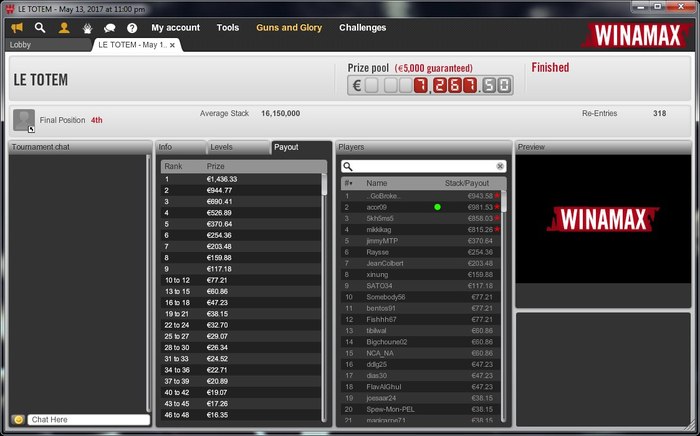Viewport: 700px width, 436px height.
Task: Select player Skh5ms5 row
Action: point(421,218)
